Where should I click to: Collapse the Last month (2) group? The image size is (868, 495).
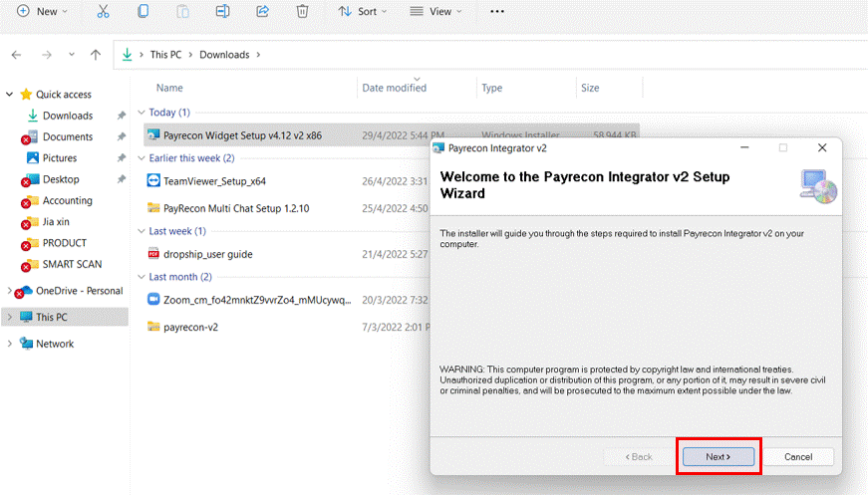pos(142,277)
